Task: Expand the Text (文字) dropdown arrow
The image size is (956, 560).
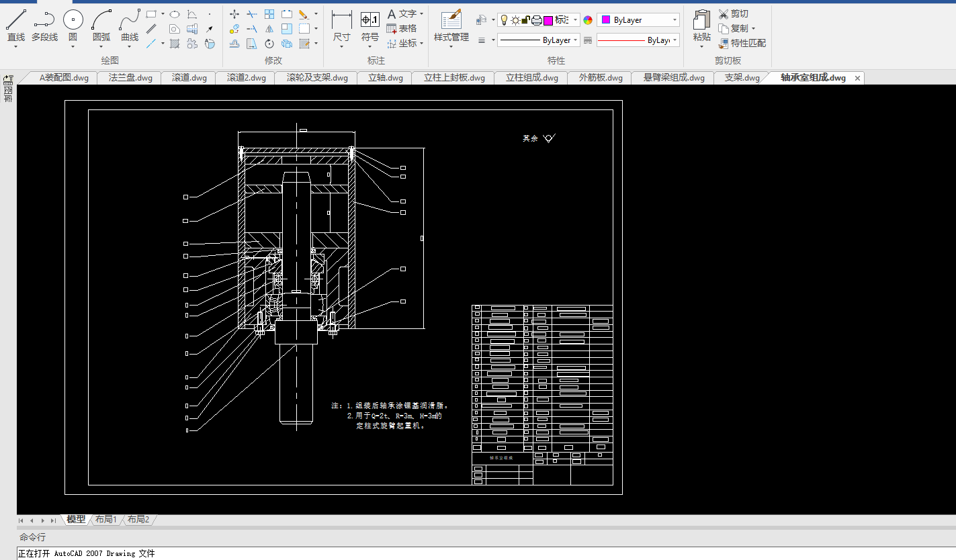Action: (x=421, y=13)
